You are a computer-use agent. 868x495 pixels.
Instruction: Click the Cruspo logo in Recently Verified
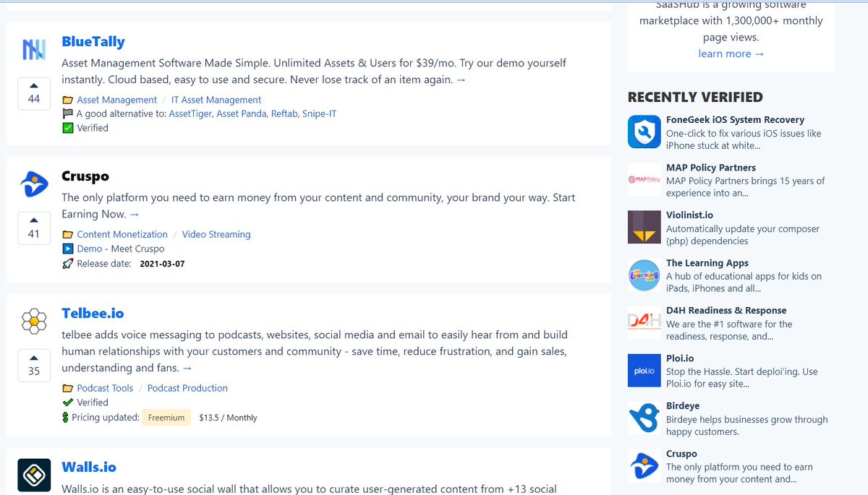point(644,465)
